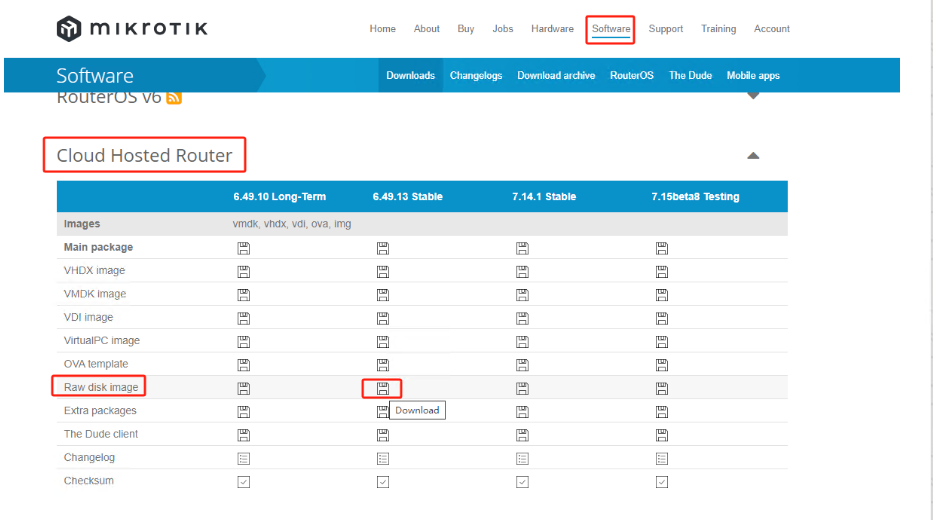Download 7.15beta8 Testing VMDK image

click(x=662, y=295)
